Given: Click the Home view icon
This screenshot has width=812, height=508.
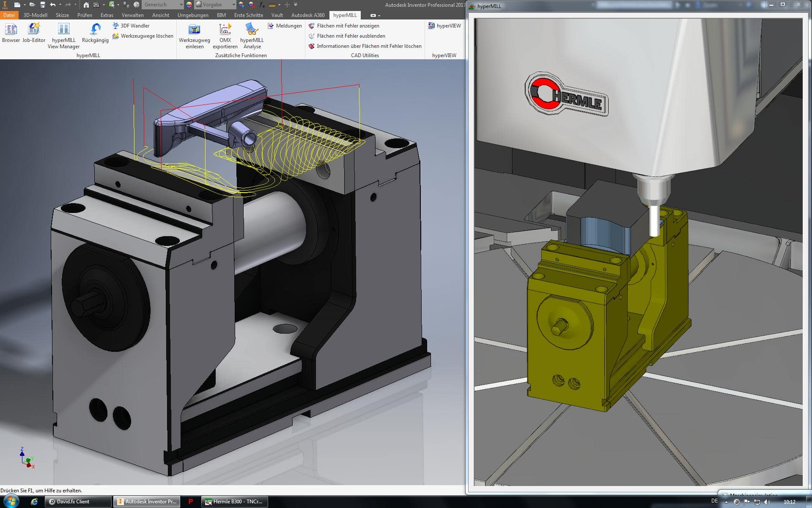Looking at the screenshot, I should [86, 5].
